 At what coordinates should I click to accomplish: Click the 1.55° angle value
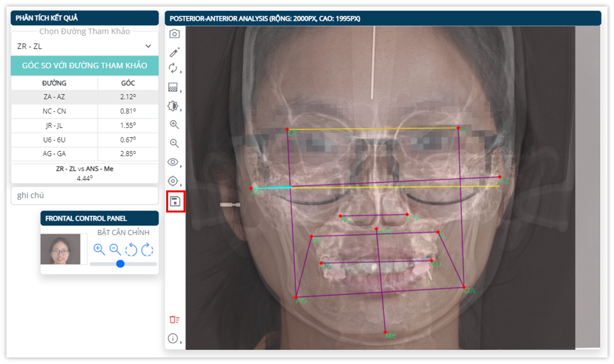tap(128, 125)
